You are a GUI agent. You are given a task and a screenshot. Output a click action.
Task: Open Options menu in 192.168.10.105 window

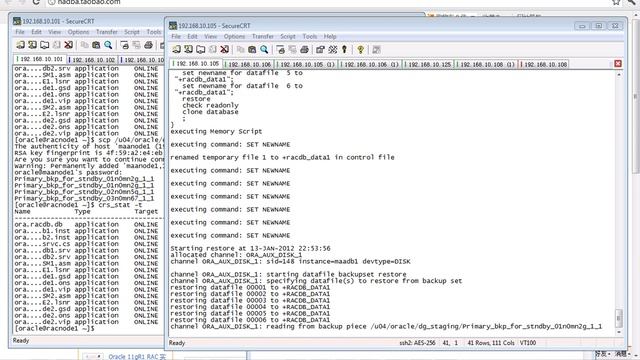pyautogui.click(x=234, y=36)
